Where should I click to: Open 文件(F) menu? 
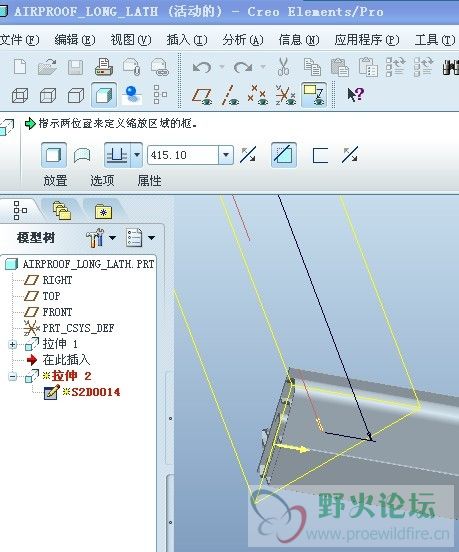coord(19,40)
